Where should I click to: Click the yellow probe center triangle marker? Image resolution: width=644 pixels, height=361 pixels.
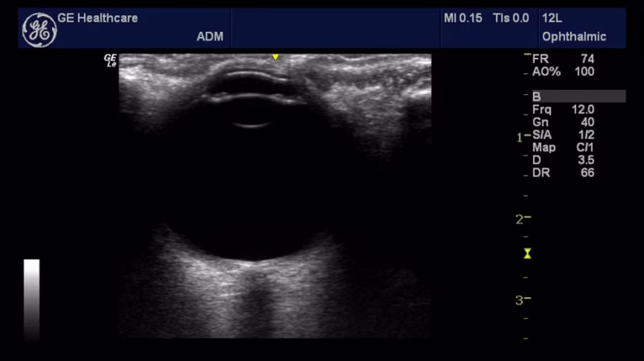pos(275,57)
